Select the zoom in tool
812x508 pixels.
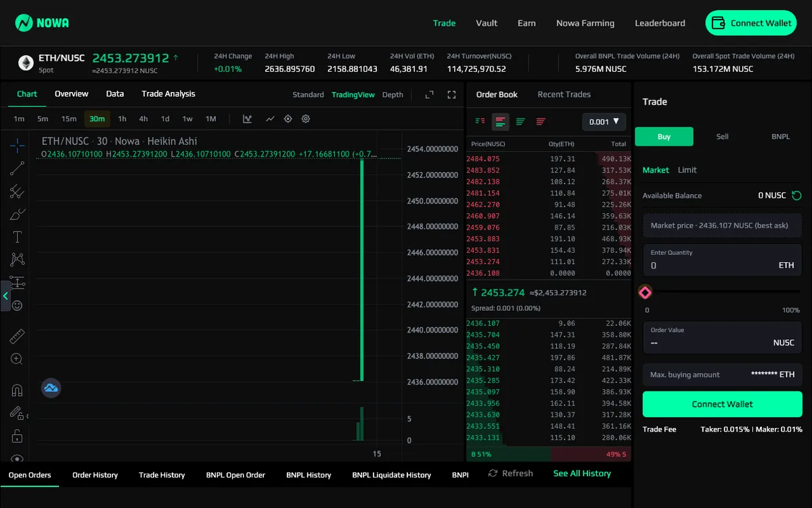coord(18,359)
